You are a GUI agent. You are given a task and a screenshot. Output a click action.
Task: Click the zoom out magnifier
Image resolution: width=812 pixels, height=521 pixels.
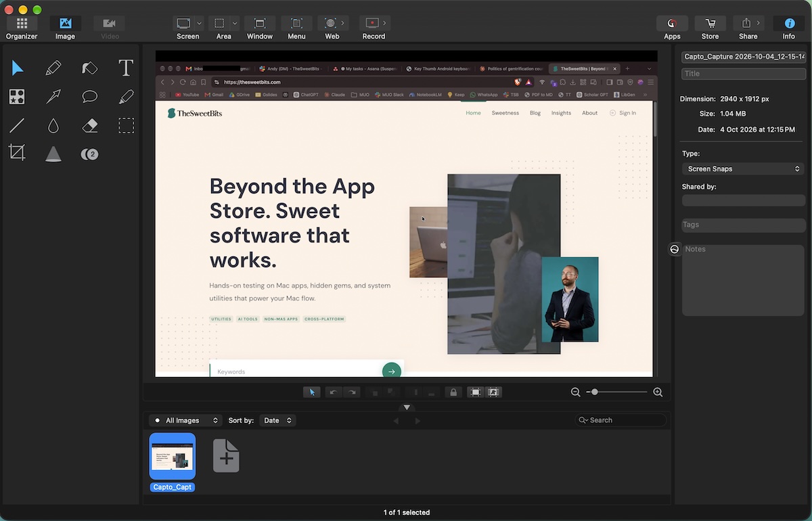click(576, 392)
